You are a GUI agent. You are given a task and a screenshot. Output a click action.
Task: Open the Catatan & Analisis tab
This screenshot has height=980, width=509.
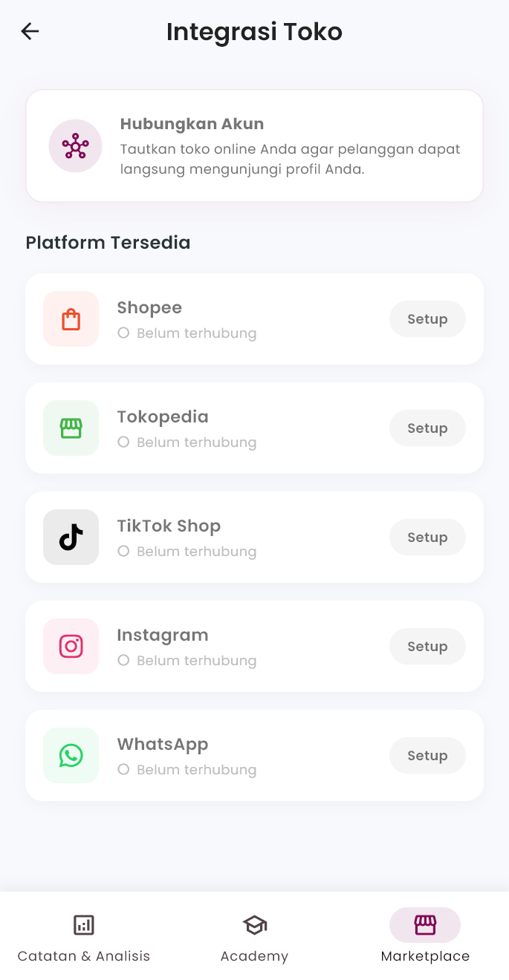(x=83, y=937)
